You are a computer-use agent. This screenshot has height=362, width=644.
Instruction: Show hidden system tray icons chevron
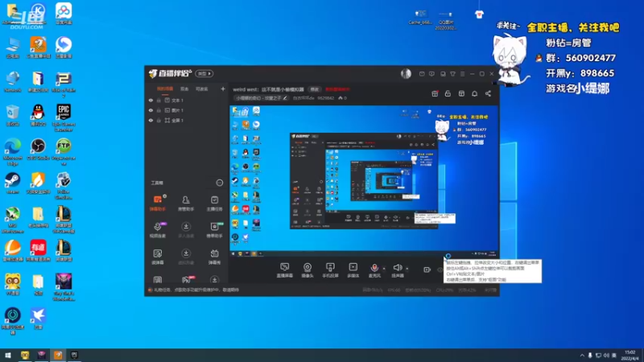[582, 356]
